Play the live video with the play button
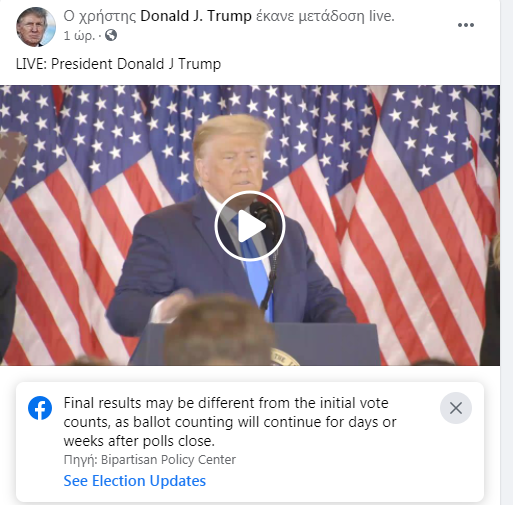Screen dimensions: 513x505 [x=250, y=226]
